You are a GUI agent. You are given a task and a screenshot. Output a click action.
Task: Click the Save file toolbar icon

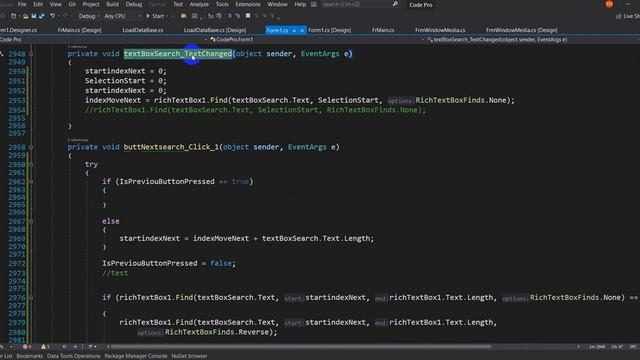[x=34, y=16]
